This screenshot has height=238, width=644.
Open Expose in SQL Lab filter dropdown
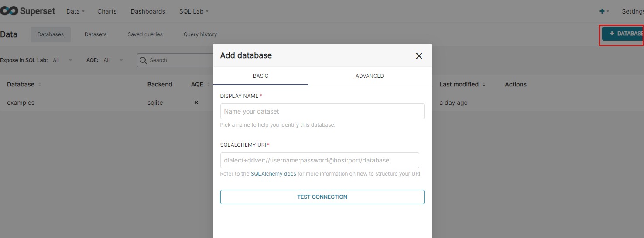tap(63, 60)
